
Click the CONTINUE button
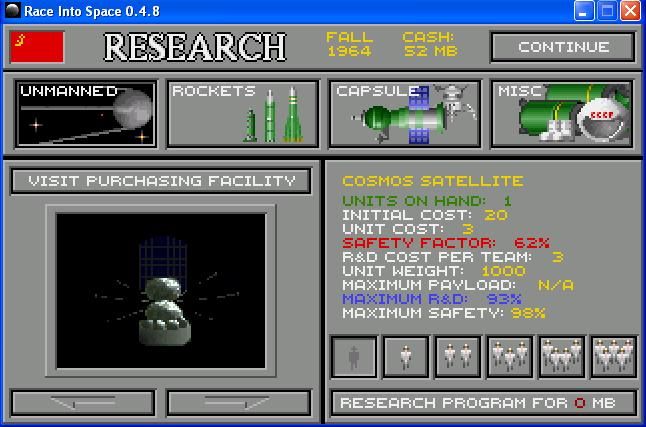pos(563,47)
